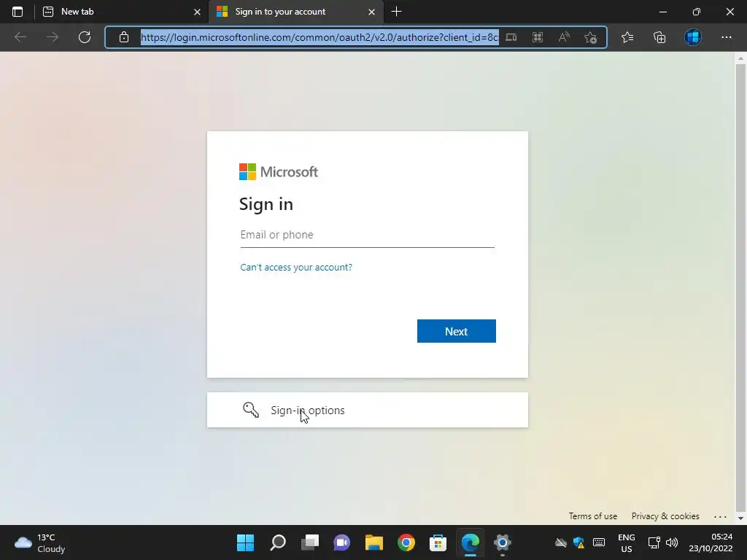Open the tab actions menu icon
The width and height of the screenshot is (747, 560).
(x=18, y=12)
